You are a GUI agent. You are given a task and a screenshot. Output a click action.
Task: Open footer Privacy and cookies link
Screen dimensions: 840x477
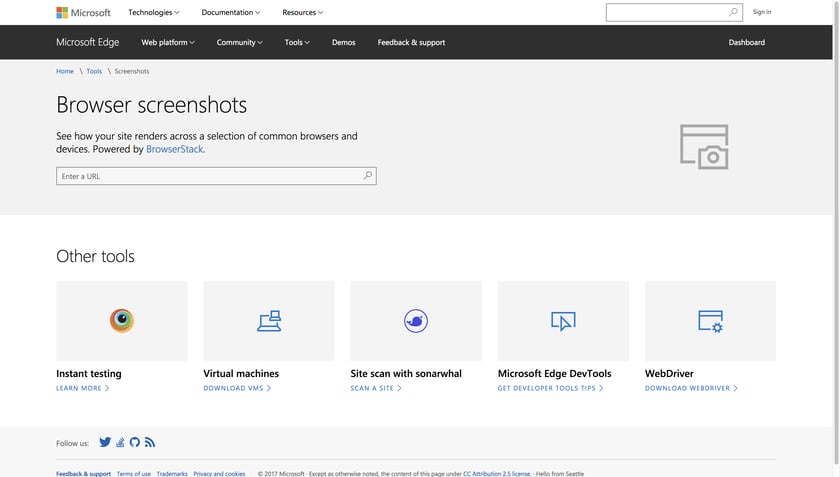point(219,474)
